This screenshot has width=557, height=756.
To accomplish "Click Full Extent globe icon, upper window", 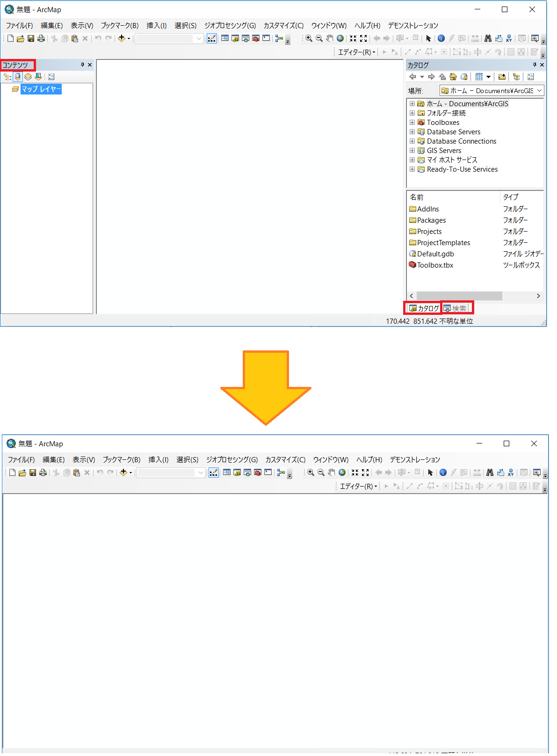I will (x=340, y=38).
